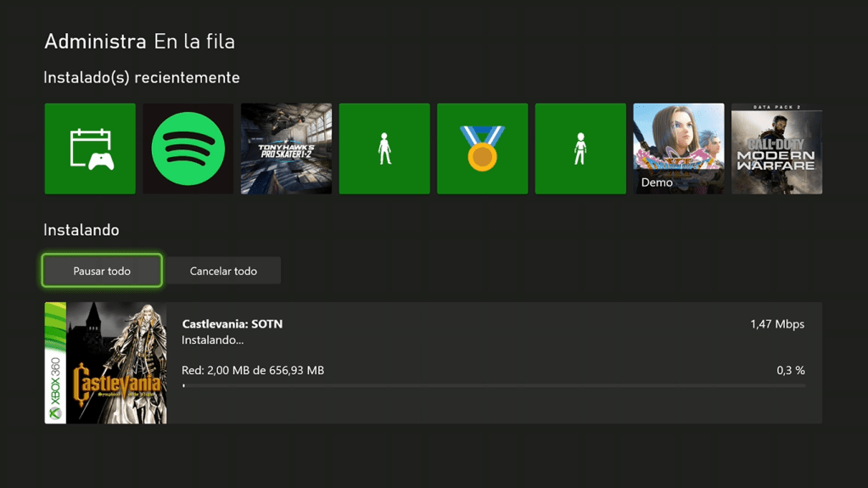This screenshot has width=868, height=488.
Task: Click the Pausar todo button
Action: click(102, 271)
